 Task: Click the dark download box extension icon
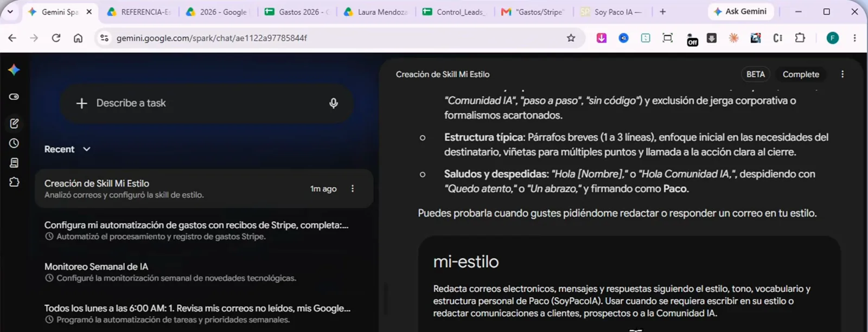click(712, 38)
